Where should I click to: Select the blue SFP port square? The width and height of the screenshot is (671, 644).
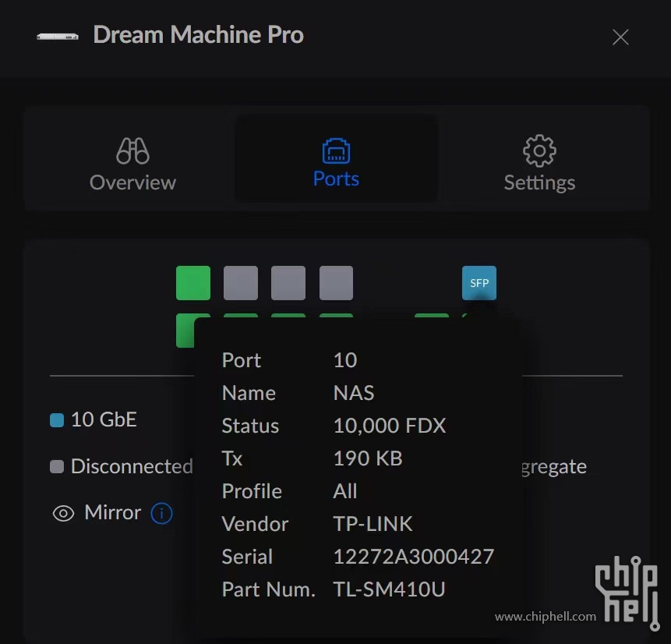pyautogui.click(x=479, y=283)
